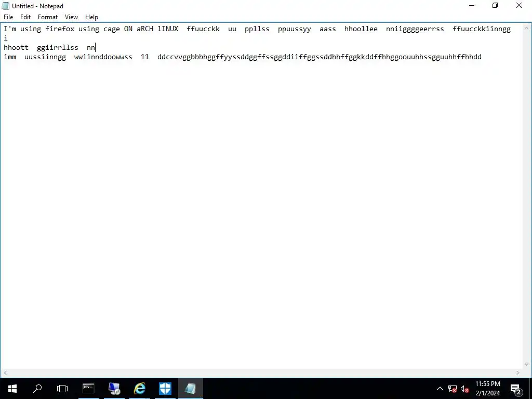The height and width of the screenshot is (399, 532).
Task: Open Task View from taskbar
Action: click(x=62, y=389)
